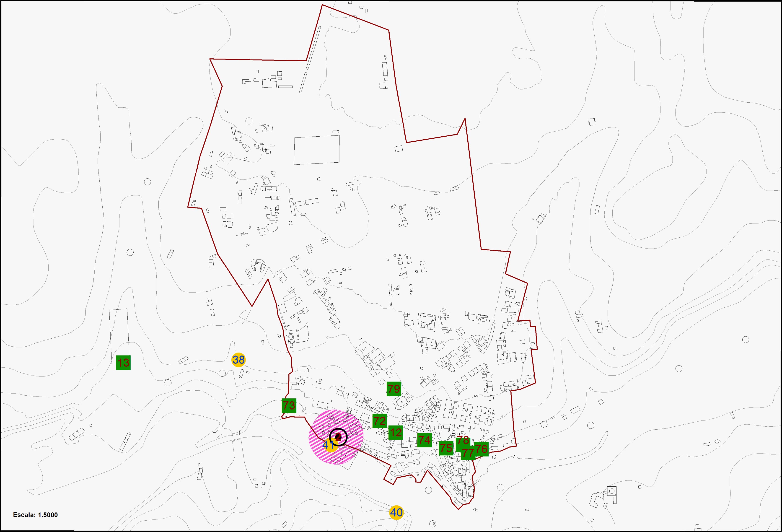This screenshot has height=532, width=782.
Task: Click the Escala 1.5000 scale label
Action: 35,515
